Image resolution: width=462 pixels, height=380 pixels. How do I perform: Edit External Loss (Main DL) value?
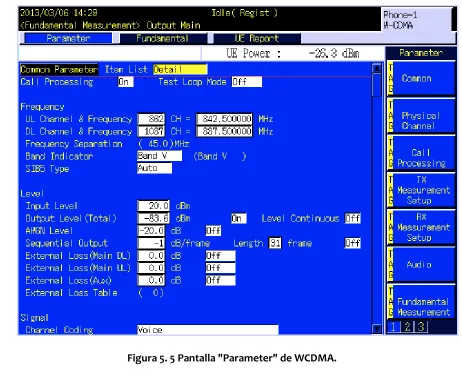pos(151,255)
